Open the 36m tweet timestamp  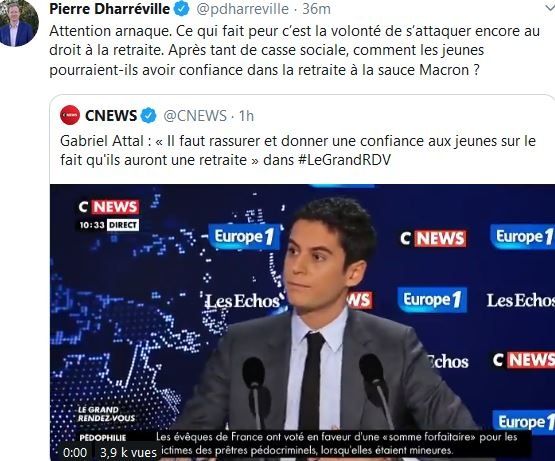pyautogui.click(x=316, y=9)
